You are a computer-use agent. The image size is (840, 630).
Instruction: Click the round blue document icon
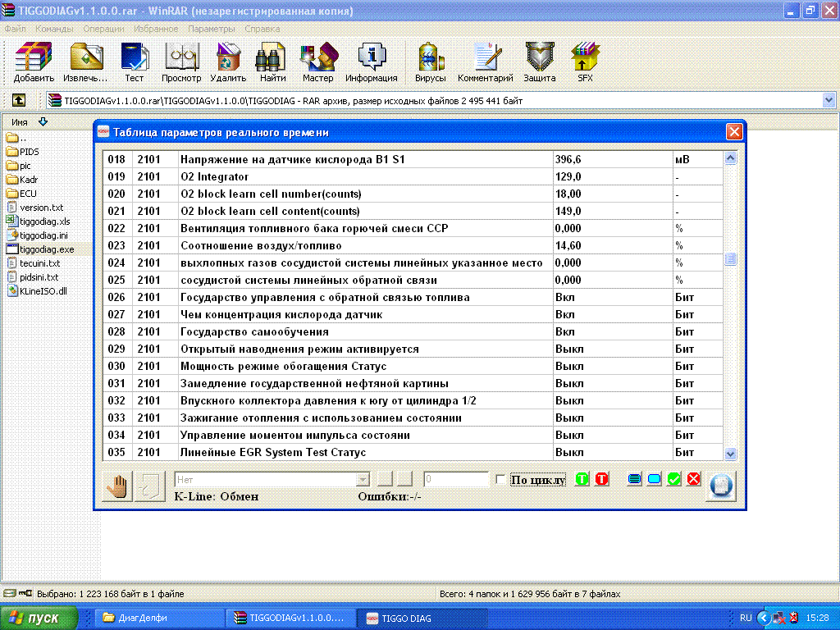pyautogui.click(x=720, y=486)
